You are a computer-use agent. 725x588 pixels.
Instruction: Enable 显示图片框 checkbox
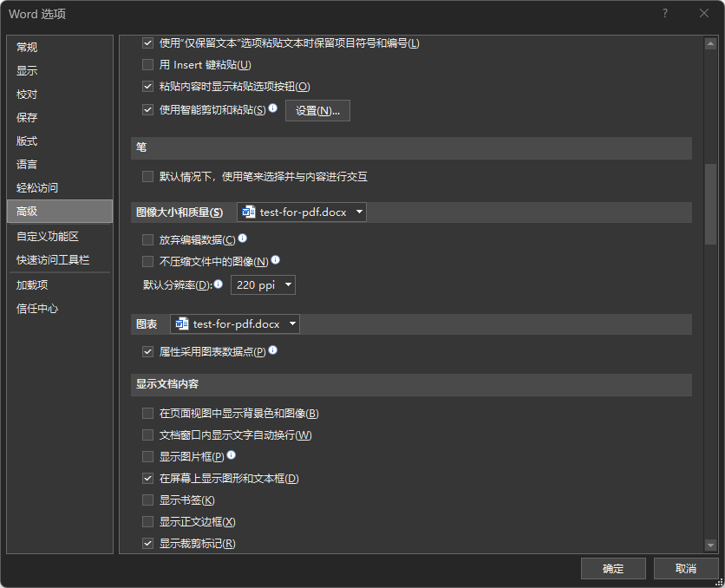(147, 457)
